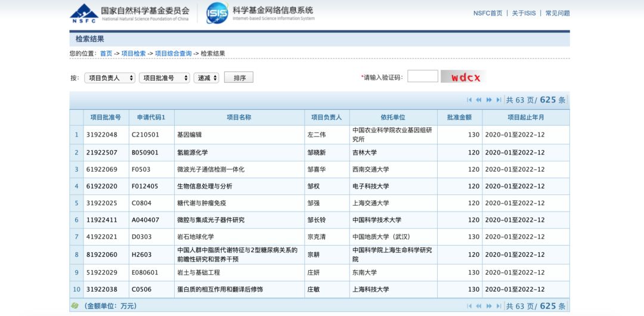Open the NSFC首页 link

[x=488, y=13]
